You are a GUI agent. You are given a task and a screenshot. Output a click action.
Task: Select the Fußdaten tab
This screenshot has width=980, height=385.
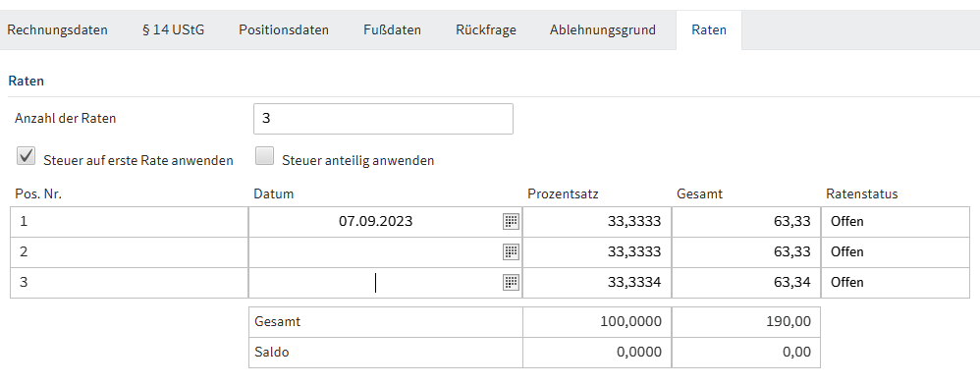[x=392, y=29]
